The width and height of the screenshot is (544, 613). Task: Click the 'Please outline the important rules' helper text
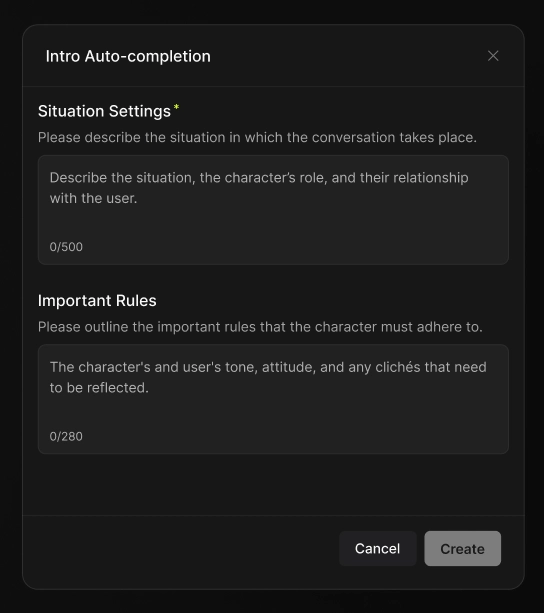260,327
